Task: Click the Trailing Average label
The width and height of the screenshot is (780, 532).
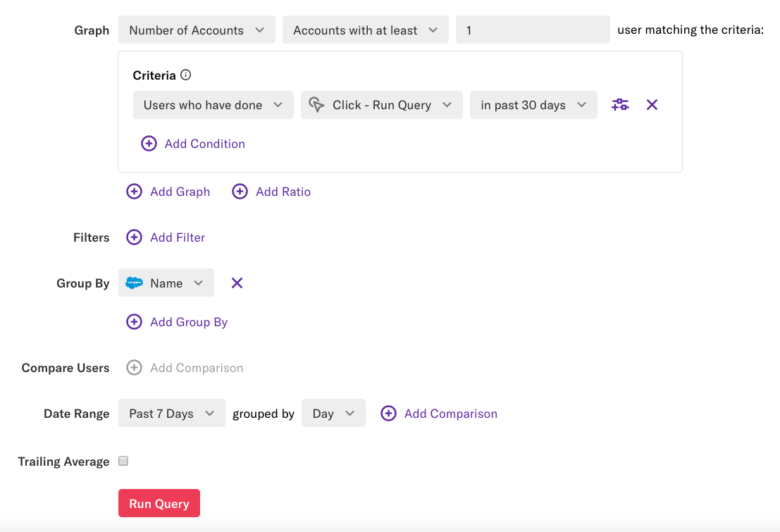Action: [x=63, y=462]
